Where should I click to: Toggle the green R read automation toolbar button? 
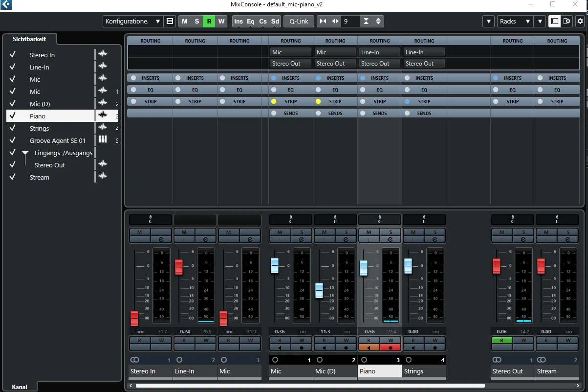click(209, 21)
